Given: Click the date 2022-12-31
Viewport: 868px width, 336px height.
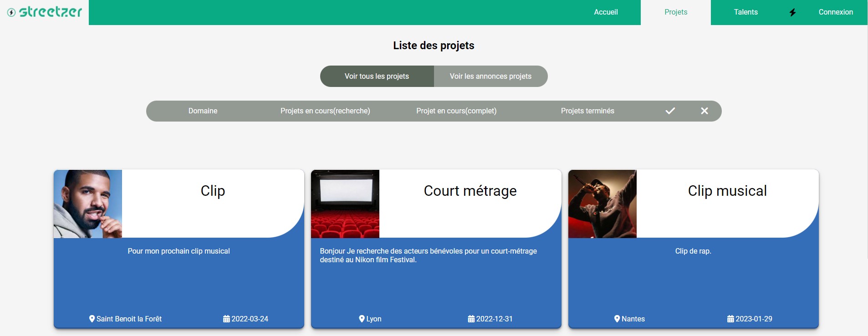Looking at the screenshot, I should point(494,319).
